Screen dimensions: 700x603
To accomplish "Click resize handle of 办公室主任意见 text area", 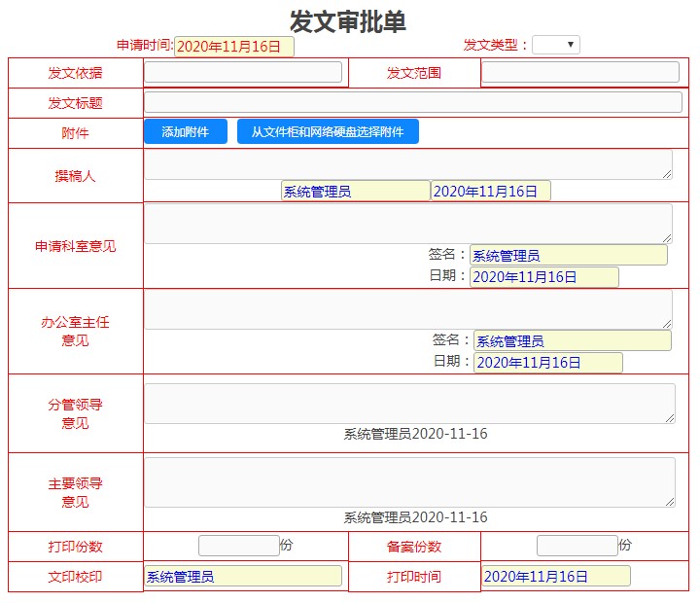I will [667, 325].
